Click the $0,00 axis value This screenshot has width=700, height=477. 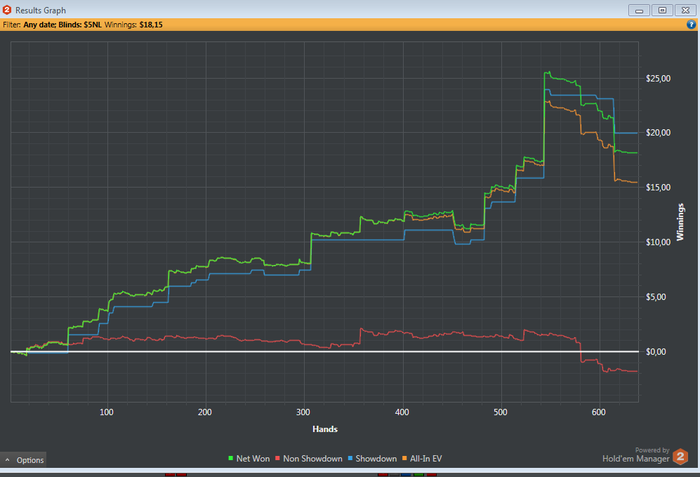656,352
